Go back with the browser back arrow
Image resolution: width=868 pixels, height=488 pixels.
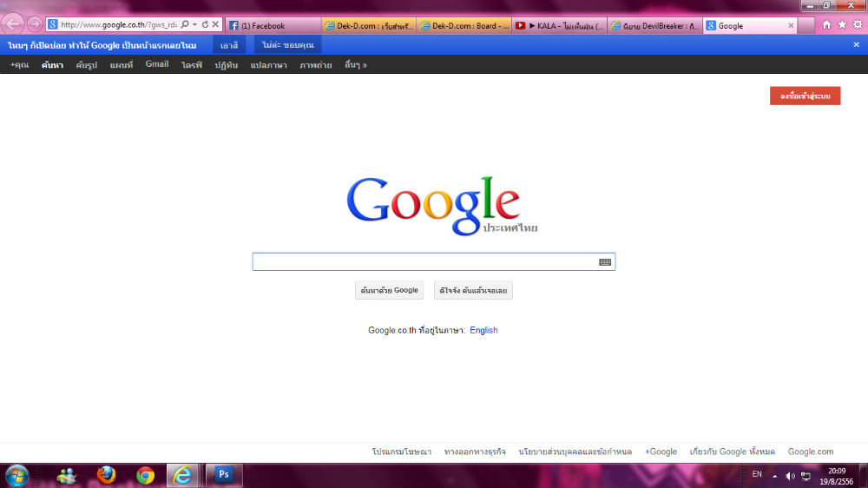13,24
